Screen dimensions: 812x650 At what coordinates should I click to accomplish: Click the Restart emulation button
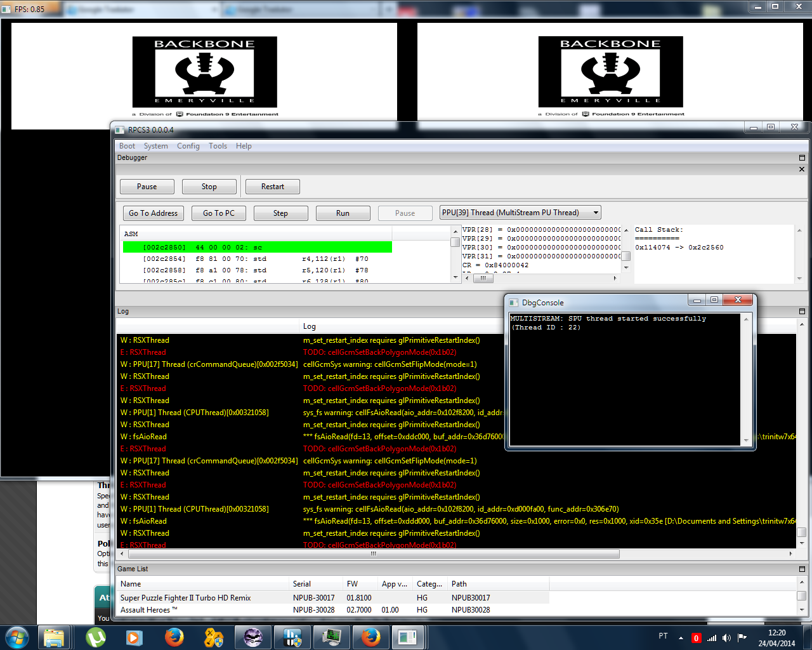coord(272,187)
